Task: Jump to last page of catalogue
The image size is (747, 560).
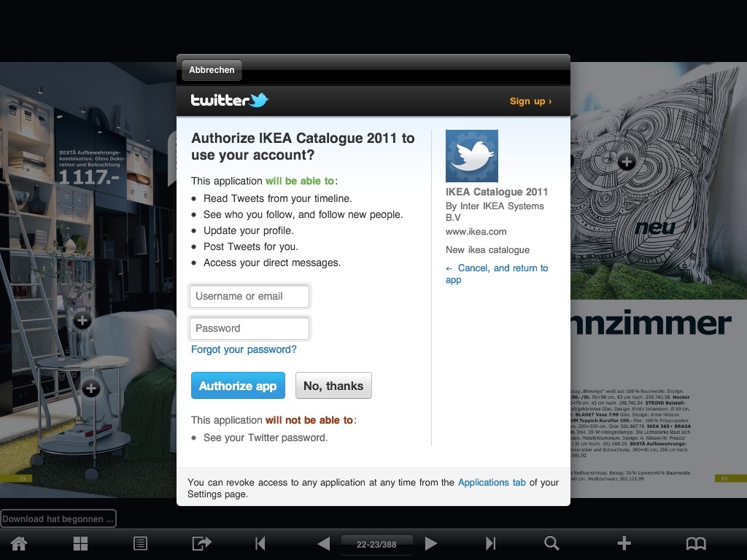Action: pyautogui.click(x=491, y=543)
